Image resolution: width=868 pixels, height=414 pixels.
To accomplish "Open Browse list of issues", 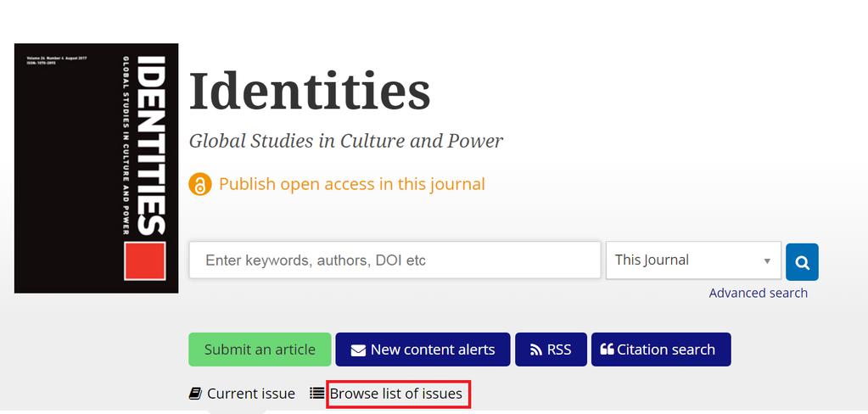I will (x=395, y=394).
